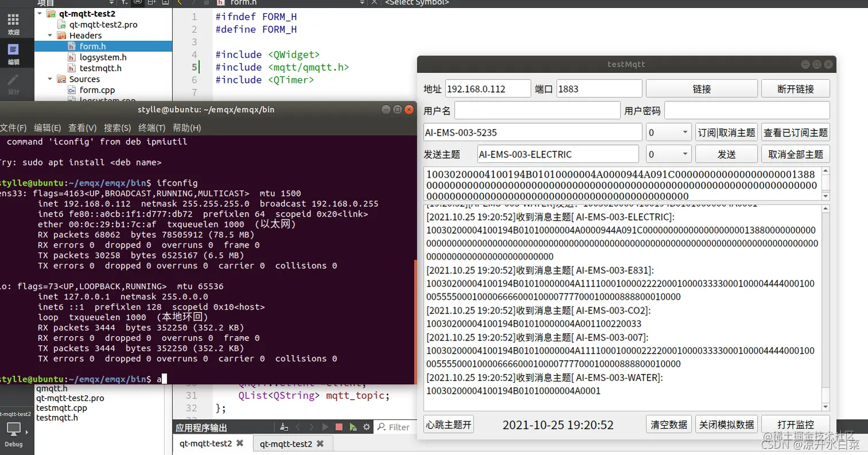868x455 pixels.
Task: Open qt-mqtt-test2.pro in open documents list
Action: tap(70, 398)
